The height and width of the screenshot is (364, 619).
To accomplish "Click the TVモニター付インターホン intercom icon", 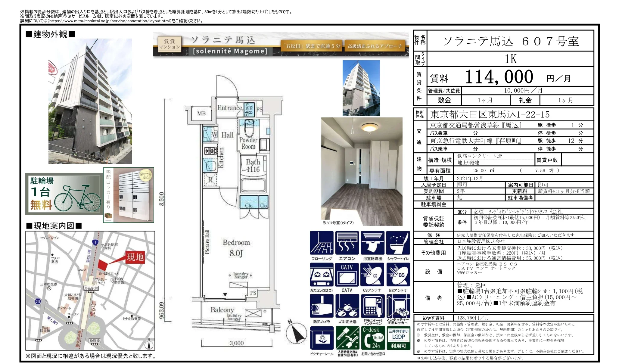I will [x=372, y=306].
